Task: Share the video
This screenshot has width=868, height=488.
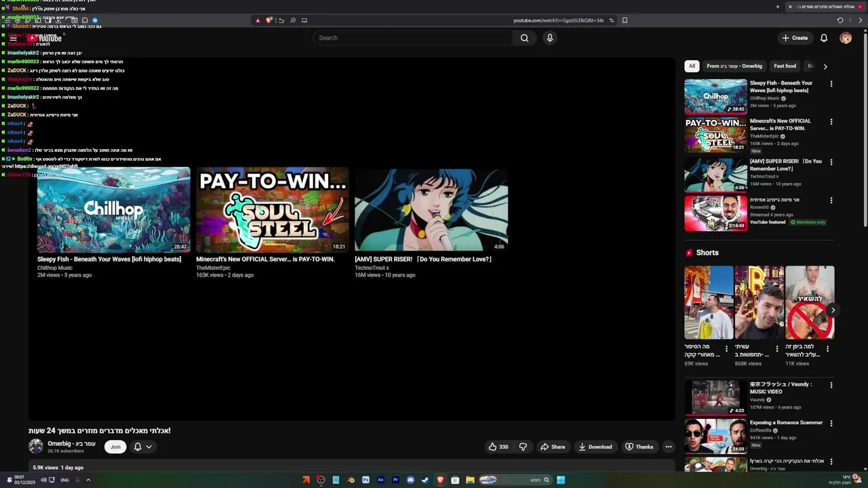Action: pos(553,447)
